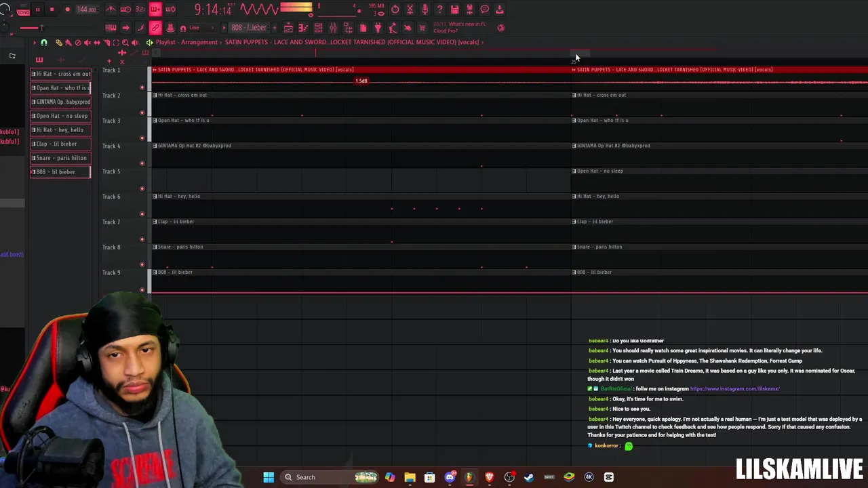Open the Mixer view icon
This screenshot has width=868, height=488.
click(333, 28)
